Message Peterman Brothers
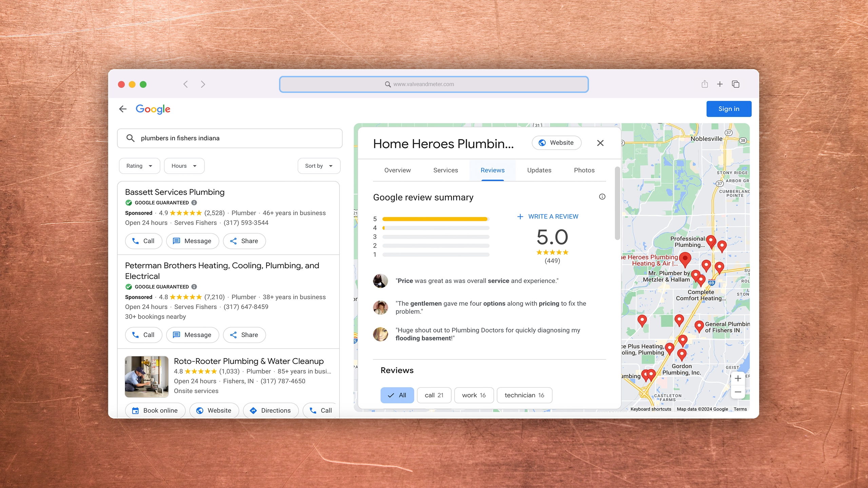Screen dimensions: 868x488 pyautogui.click(x=192, y=335)
